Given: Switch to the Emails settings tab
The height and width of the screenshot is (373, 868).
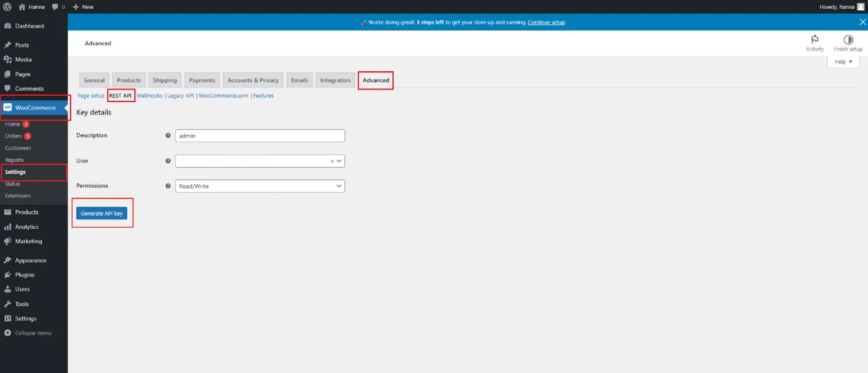Looking at the screenshot, I should coord(300,80).
